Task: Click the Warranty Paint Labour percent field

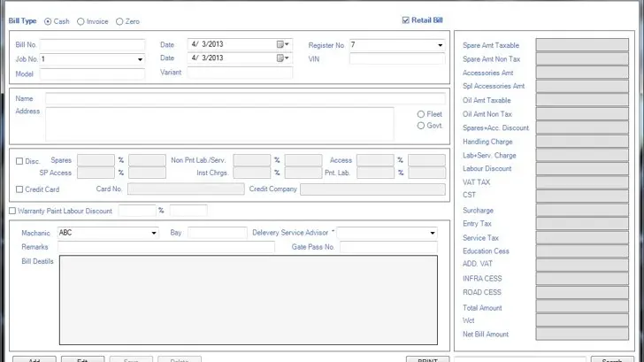Action: point(137,211)
